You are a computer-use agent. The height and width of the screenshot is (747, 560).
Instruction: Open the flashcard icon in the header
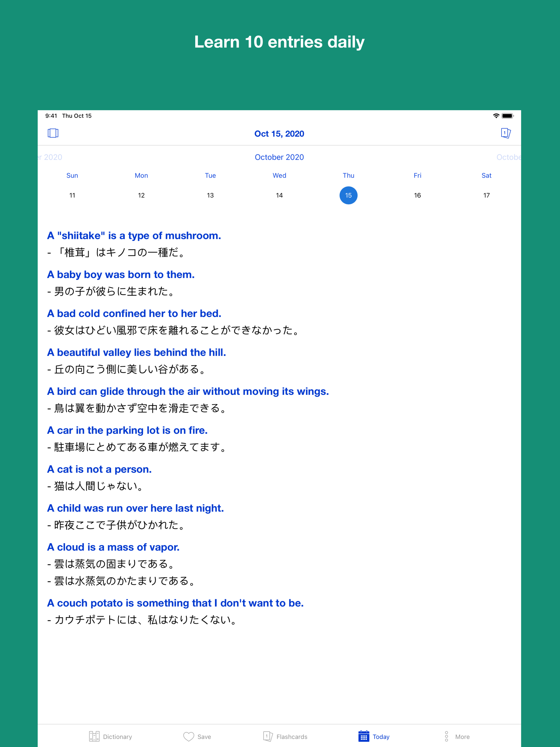506,133
